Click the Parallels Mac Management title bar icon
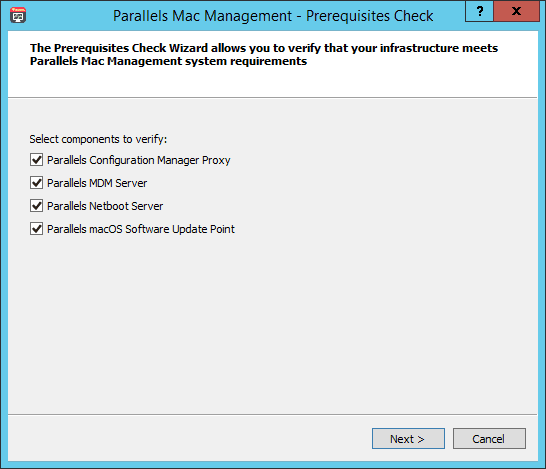 tap(18, 15)
